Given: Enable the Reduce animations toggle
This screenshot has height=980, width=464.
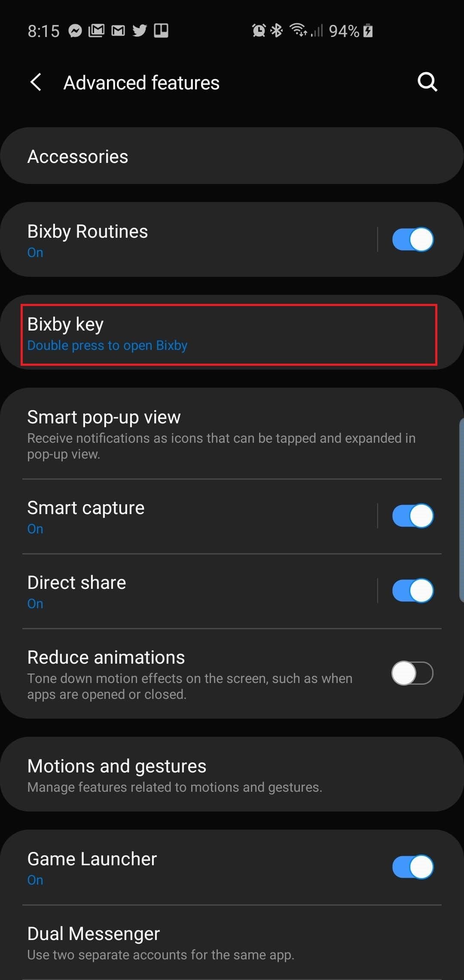Looking at the screenshot, I should (412, 673).
